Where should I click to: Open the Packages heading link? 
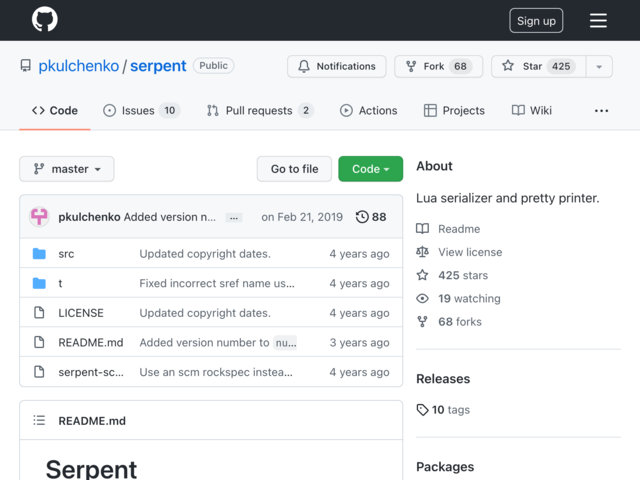(445, 467)
